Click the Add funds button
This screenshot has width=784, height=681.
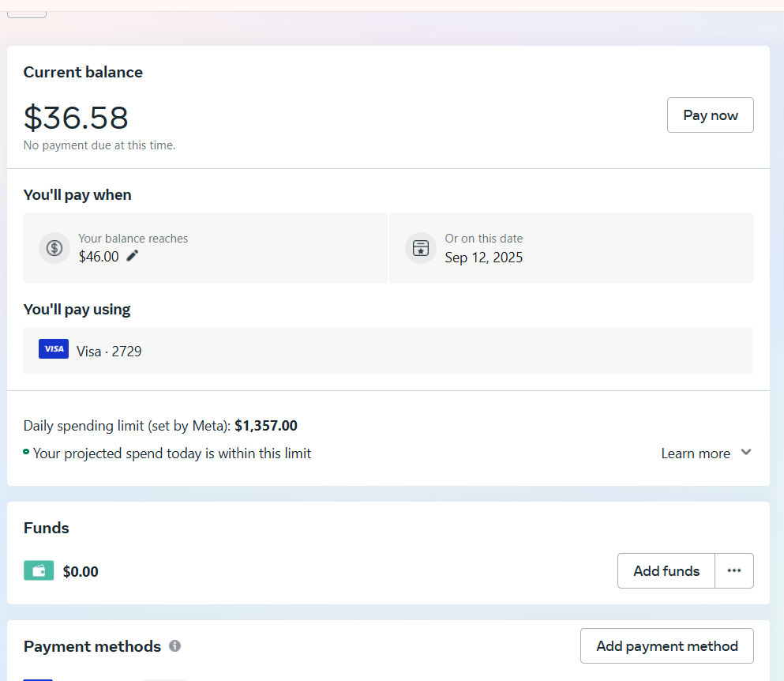(x=666, y=570)
